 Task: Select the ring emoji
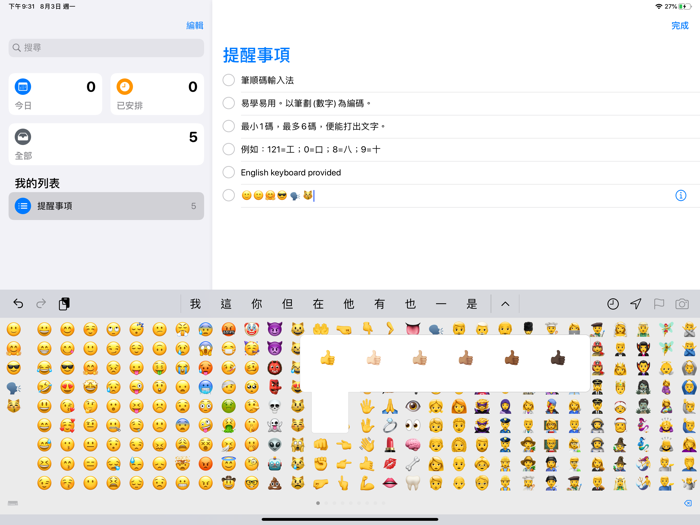point(390,425)
